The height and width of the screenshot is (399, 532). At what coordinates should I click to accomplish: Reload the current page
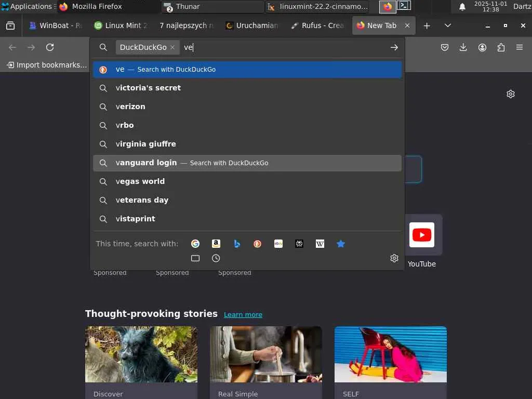50,47
